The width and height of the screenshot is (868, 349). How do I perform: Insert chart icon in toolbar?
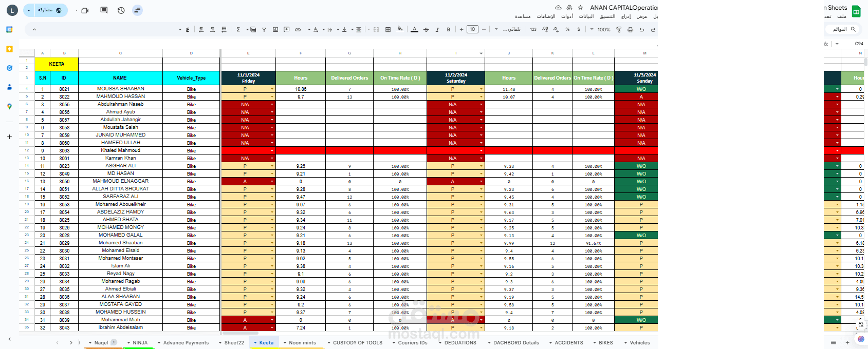pos(275,30)
